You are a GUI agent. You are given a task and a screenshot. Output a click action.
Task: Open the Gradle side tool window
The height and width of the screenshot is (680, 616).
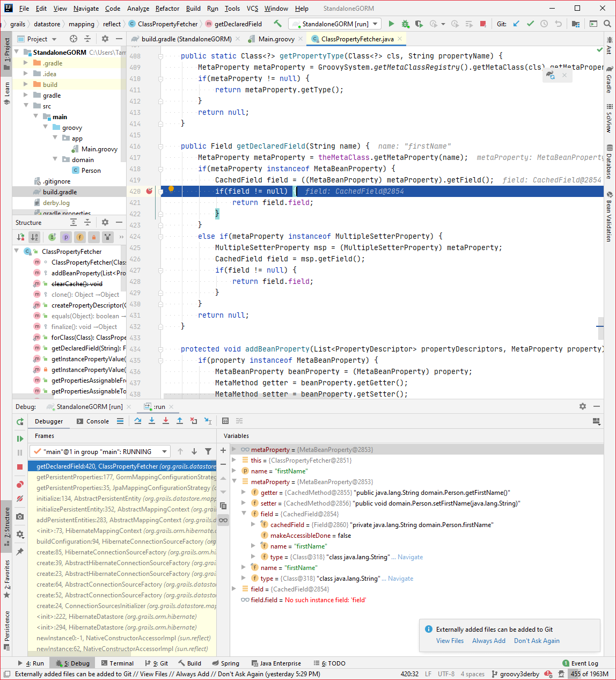(610, 79)
